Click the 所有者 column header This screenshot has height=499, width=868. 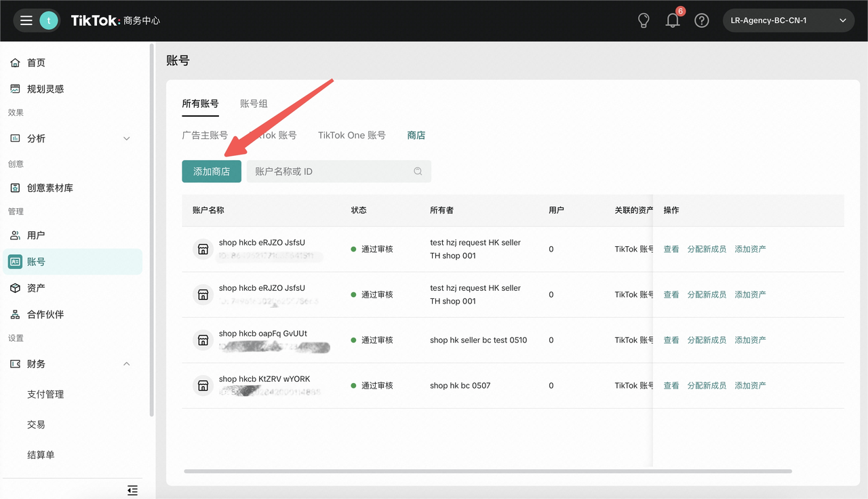441,210
